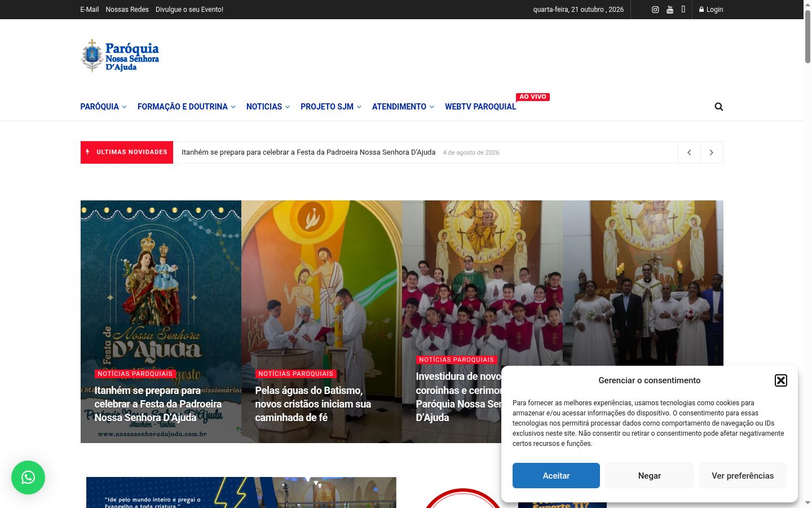This screenshot has width=812, height=508.
Task: Close the consent dialog with X icon
Action: pos(781,380)
